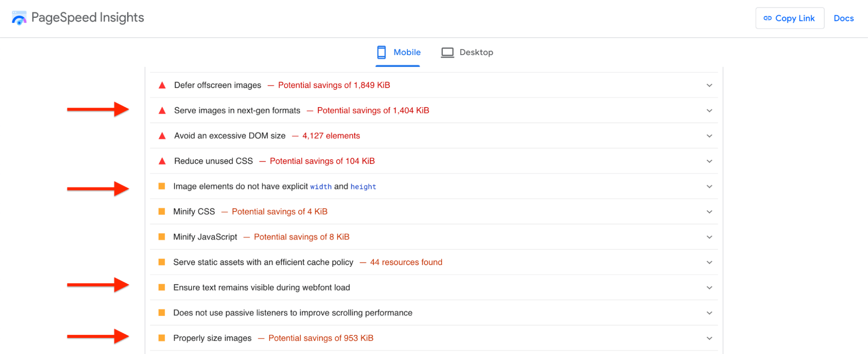Click the PageSpeed Insights title text
The width and height of the screenshot is (868, 354).
click(x=87, y=18)
